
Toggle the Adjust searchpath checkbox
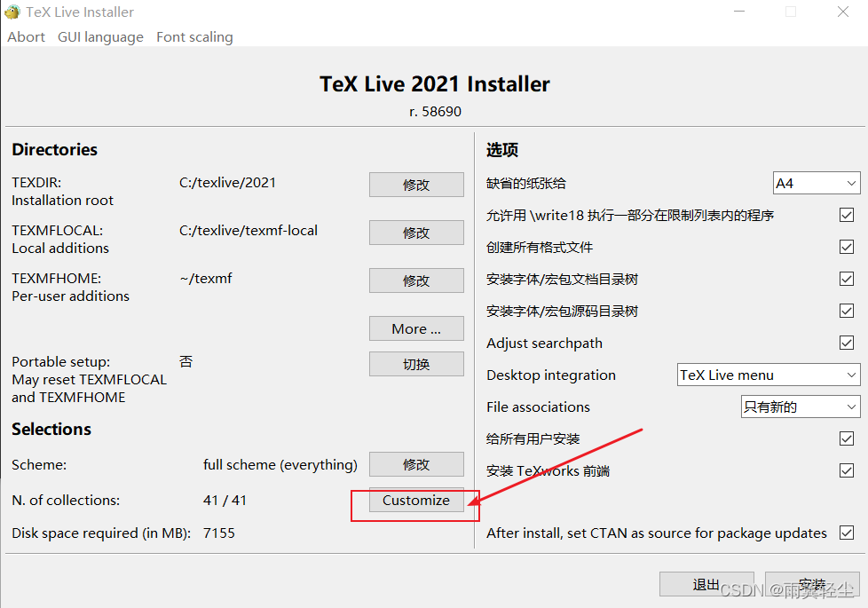pos(847,343)
